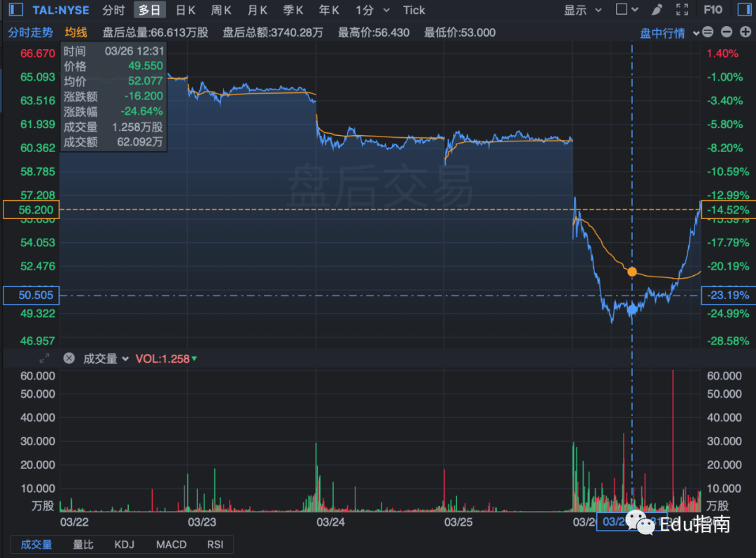This screenshot has width=756, height=558.
Task: Click the circled double-line reset zoom icon
Action: pos(708,32)
